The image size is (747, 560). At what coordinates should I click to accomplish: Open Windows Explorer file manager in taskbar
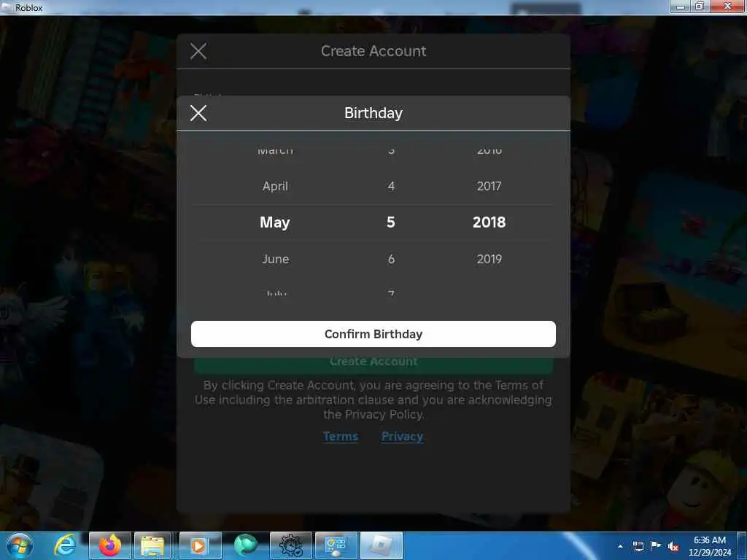(152, 545)
